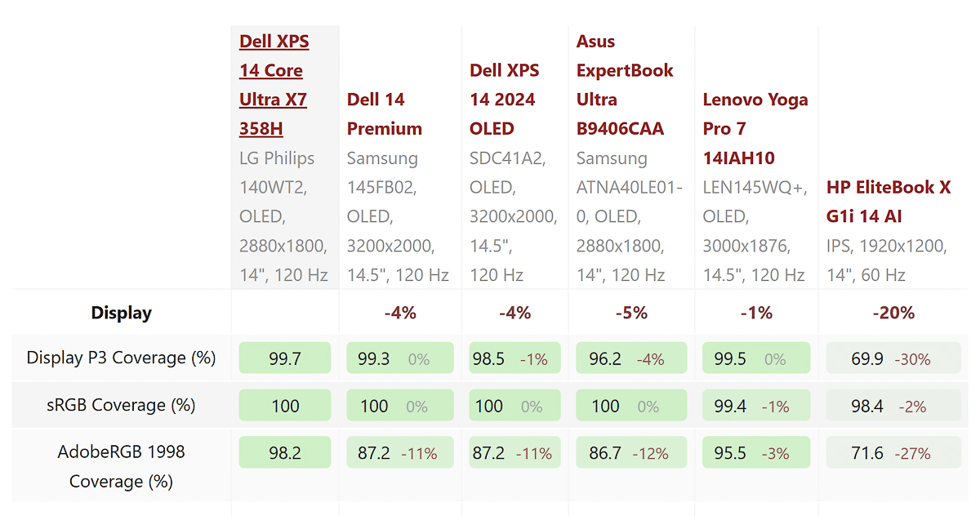The height and width of the screenshot is (516, 980).
Task: Select the AdobeRGB 1998 Coverage (%) row label
Action: tap(121, 466)
